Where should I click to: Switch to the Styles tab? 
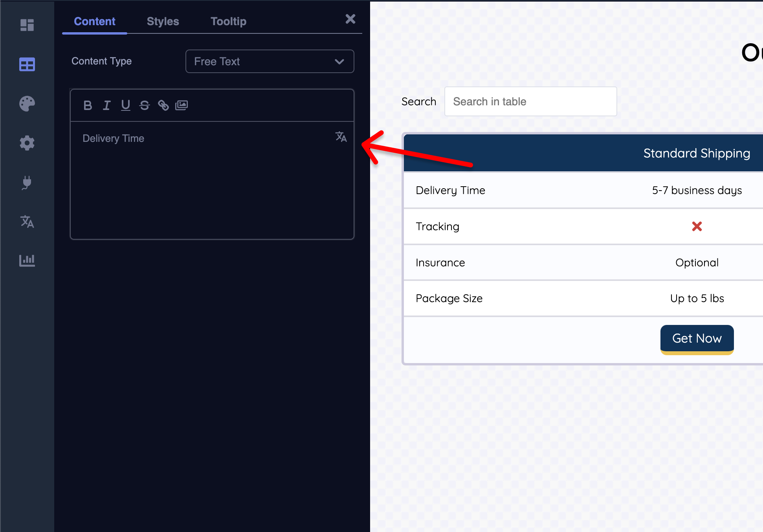tap(163, 21)
